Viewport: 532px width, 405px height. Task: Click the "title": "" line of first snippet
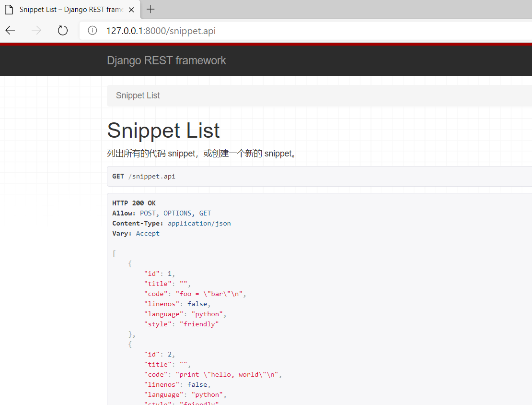(x=167, y=284)
